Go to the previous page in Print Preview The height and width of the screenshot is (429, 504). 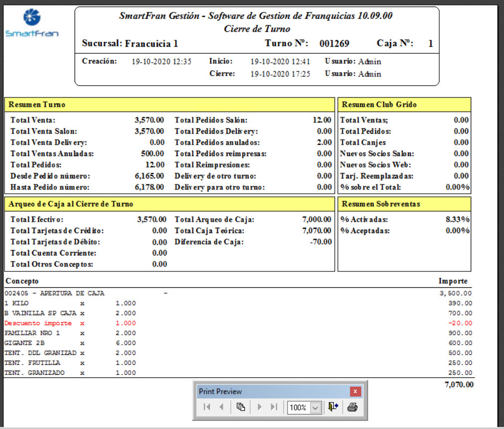tap(221, 407)
